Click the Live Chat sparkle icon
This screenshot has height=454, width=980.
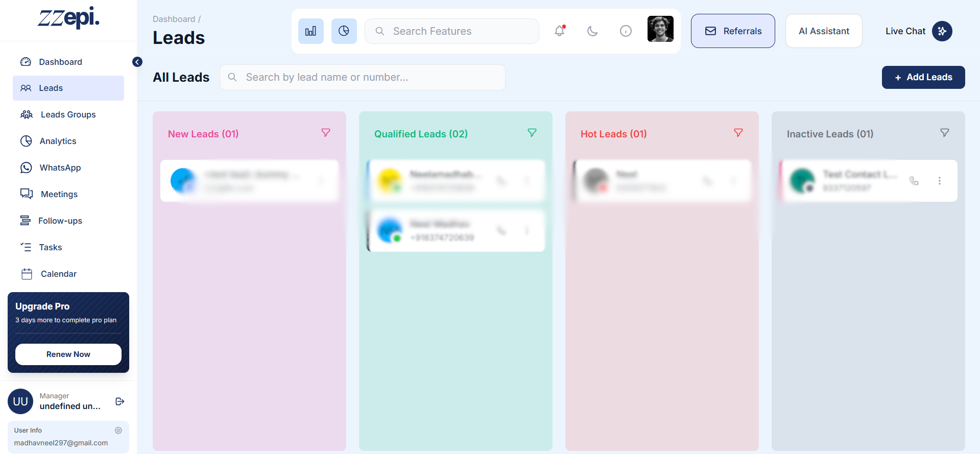click(x=942, y=31)
